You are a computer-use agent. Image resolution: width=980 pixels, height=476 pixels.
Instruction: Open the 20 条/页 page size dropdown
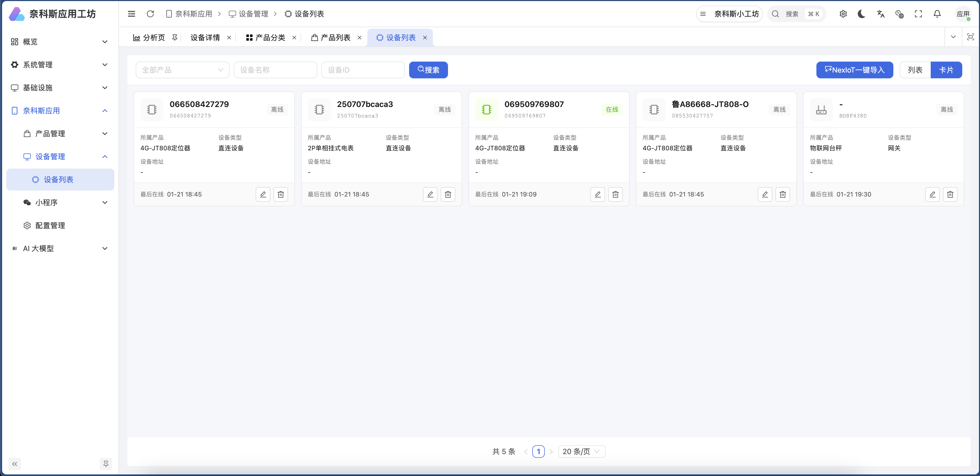581,451
